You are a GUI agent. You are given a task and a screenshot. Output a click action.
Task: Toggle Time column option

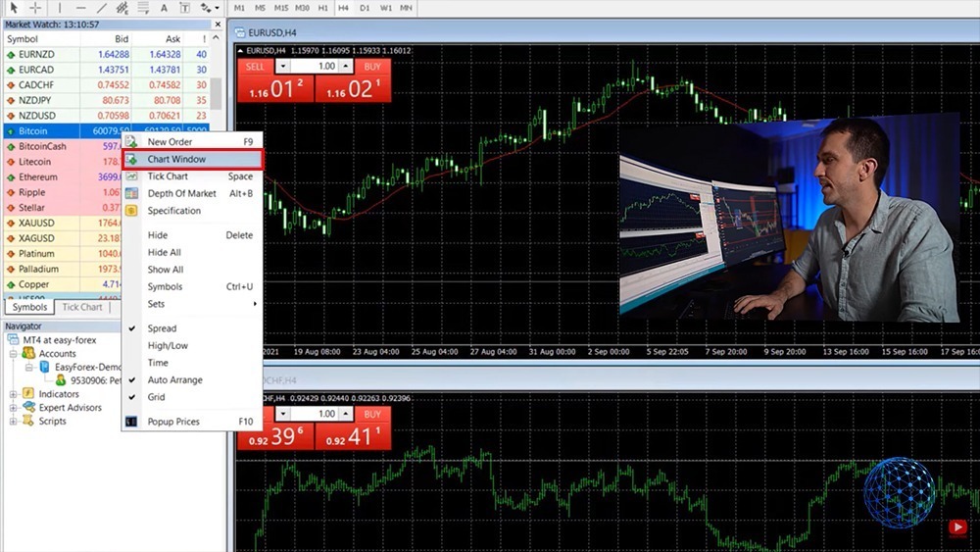click(192, 363)
